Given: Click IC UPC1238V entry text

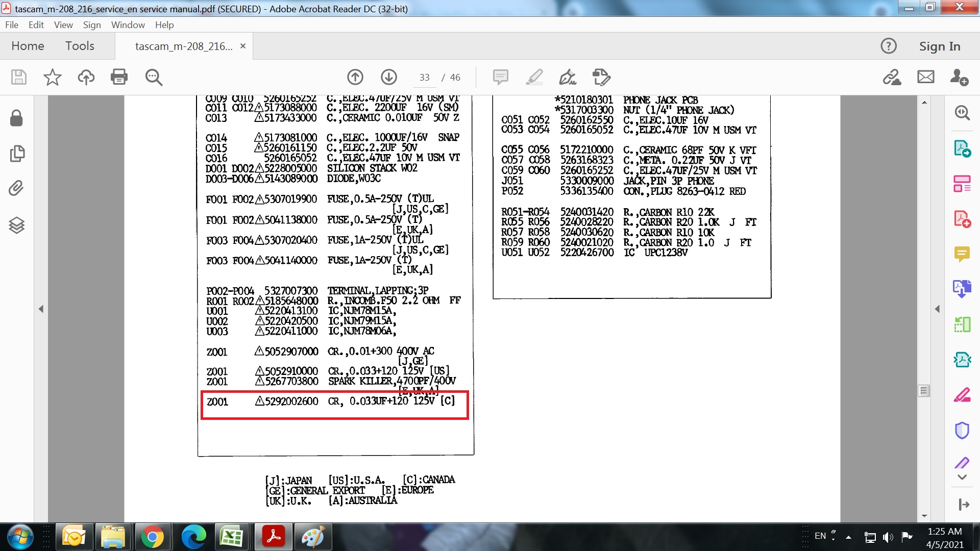Looking at the screenshot, I should pos(656,253).
